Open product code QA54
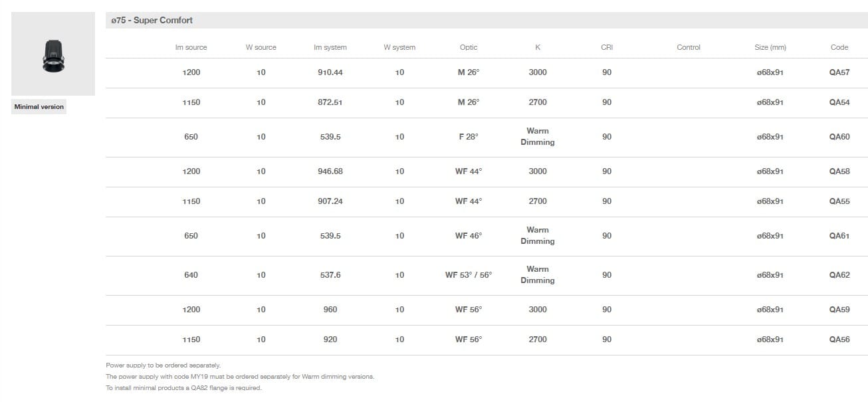This screenshot has height=402, width=868. [839, 102]
